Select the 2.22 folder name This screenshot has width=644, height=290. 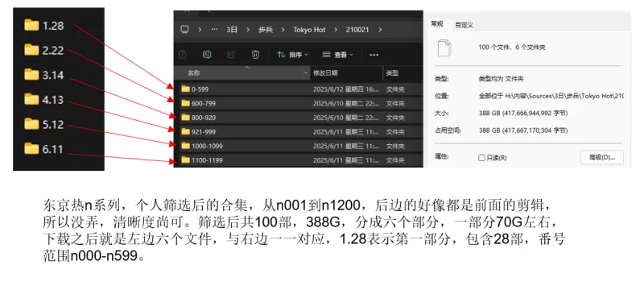53,50
